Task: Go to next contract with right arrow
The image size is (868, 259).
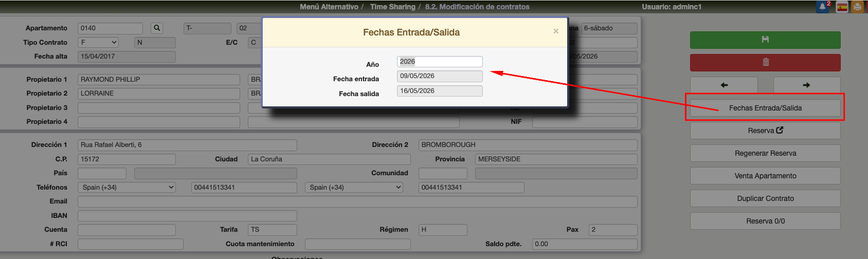Action: coord(806,85)
